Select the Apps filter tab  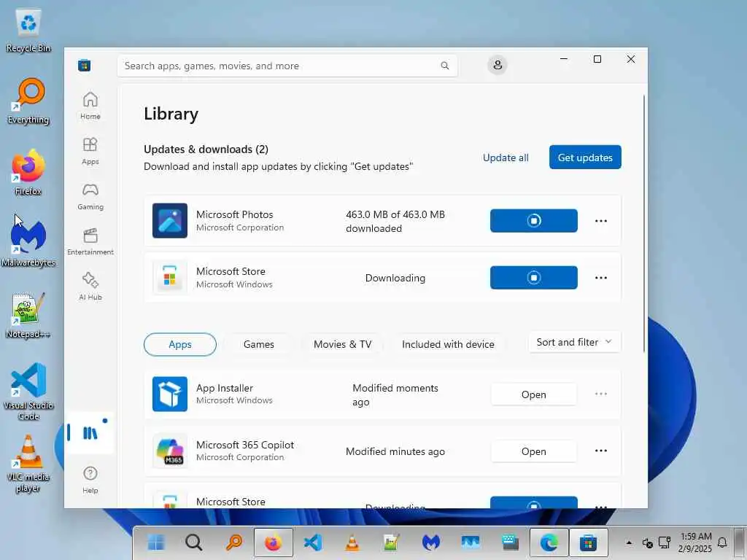180,344
